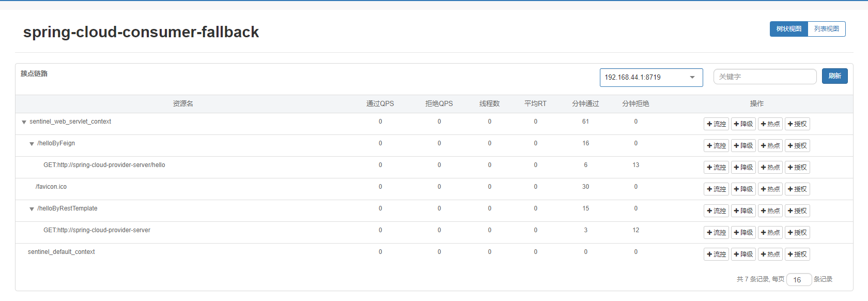The image size is (868, 301).
Task: Add 授权 rule for /helloByFeign row
Action: point(797,146)
